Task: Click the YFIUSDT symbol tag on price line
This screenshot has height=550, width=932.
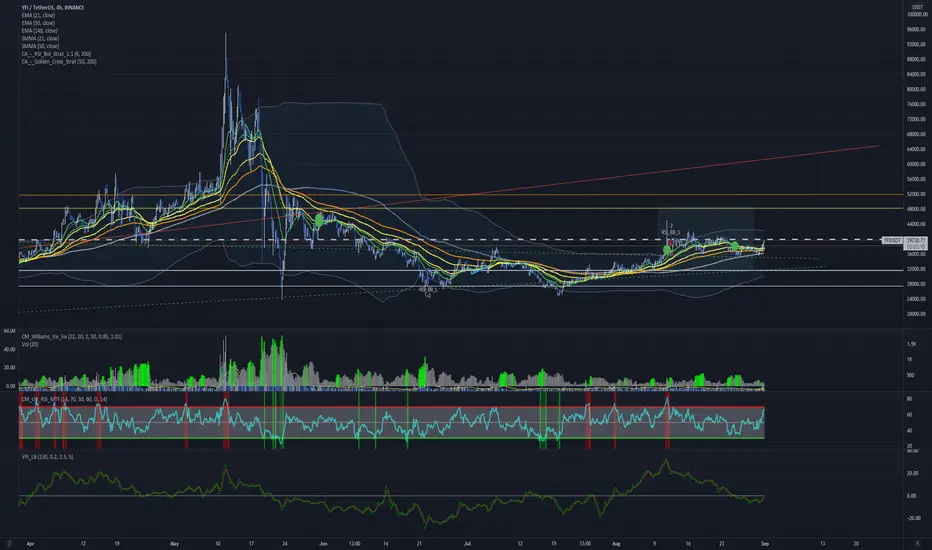Action: pyautogui.click(x=892, y=240)
